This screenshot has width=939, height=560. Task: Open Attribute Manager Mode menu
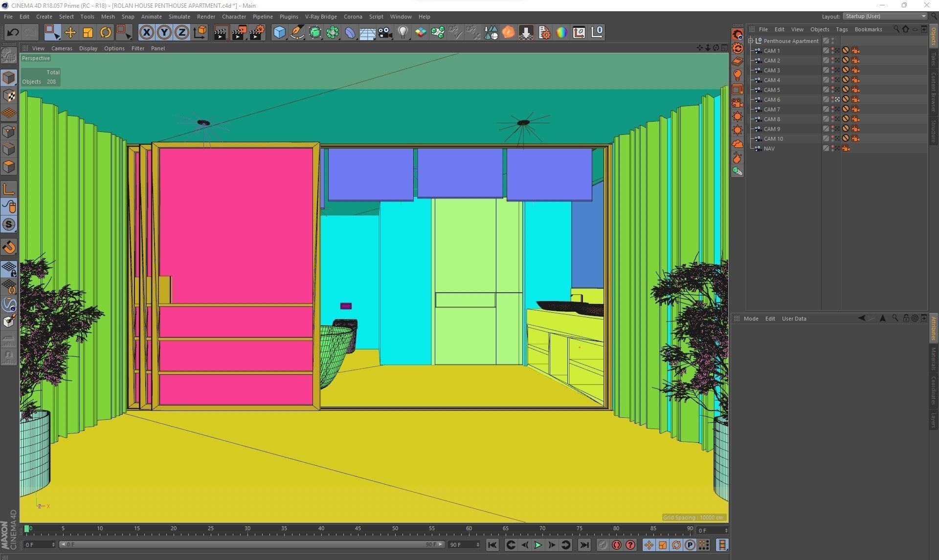click(751, 319)
